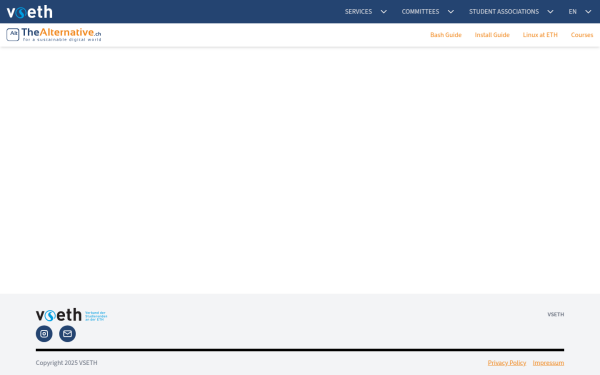Click the VSETH logo in top bar

(x=29, y=12)
